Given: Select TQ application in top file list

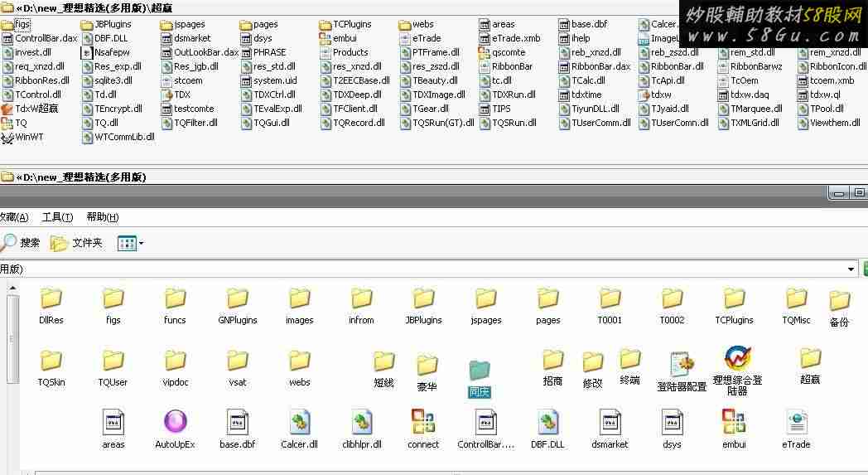Looking at the screenshot, I should point(14,123).
